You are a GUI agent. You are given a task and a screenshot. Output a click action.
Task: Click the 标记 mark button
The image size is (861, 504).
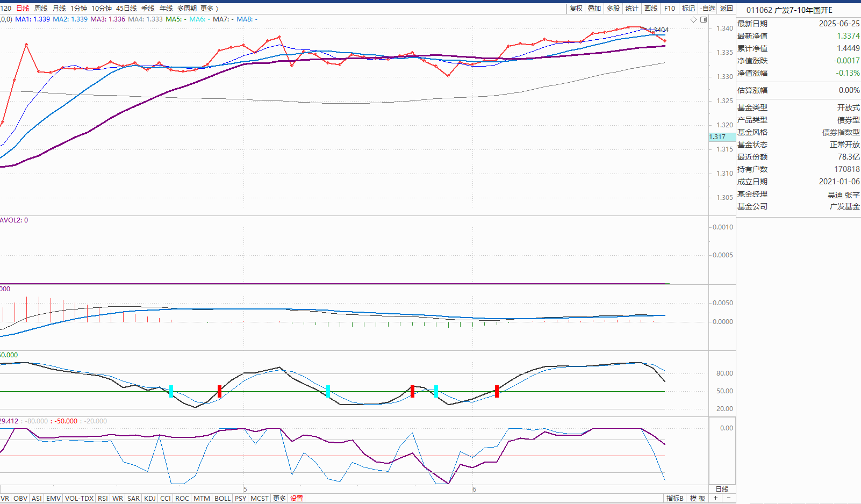[688, 9]
